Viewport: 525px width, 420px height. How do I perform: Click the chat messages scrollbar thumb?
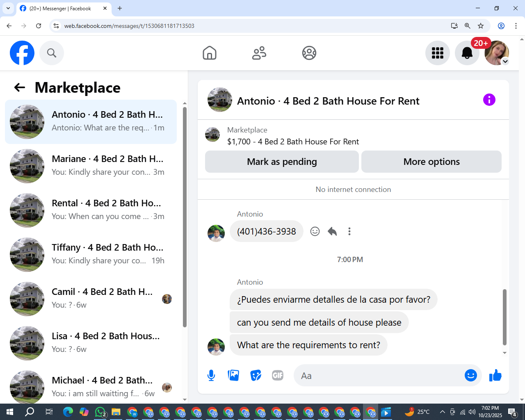504,317
